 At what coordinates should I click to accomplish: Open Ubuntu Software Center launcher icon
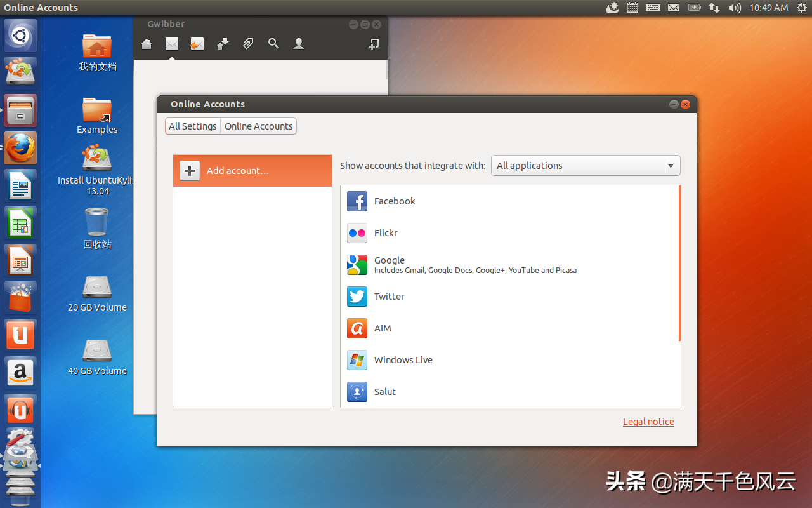[20, 298]
